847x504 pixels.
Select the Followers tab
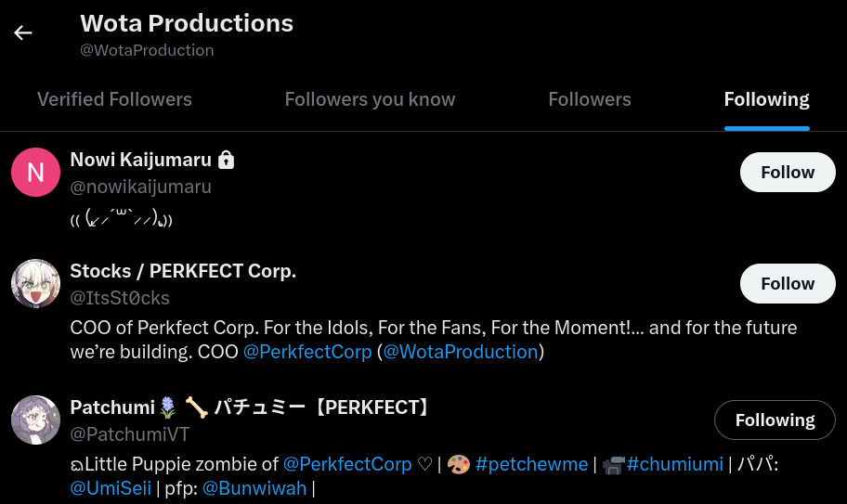point(589,99)
